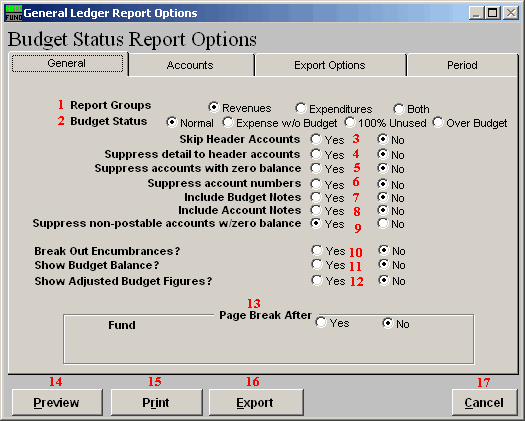
Task: Click the Print button
Action: coord(156,402)
